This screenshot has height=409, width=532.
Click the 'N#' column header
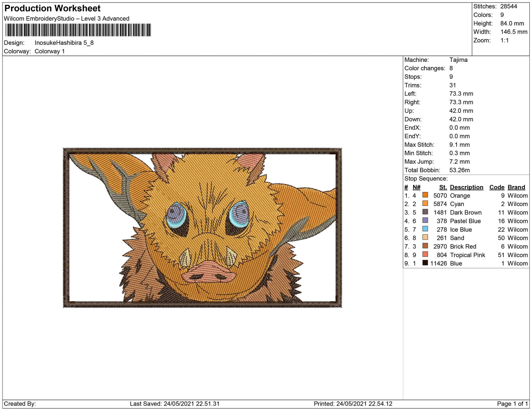point(416,187)
